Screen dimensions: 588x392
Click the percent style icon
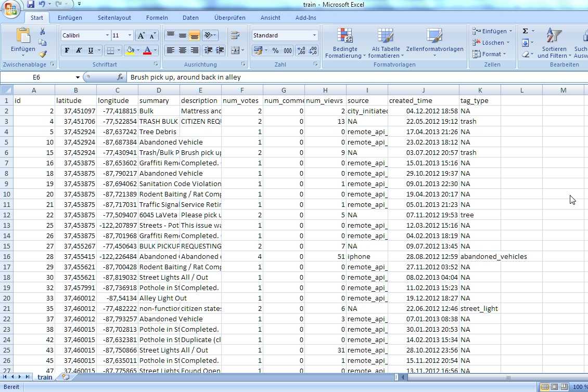(x=275, y=50)
